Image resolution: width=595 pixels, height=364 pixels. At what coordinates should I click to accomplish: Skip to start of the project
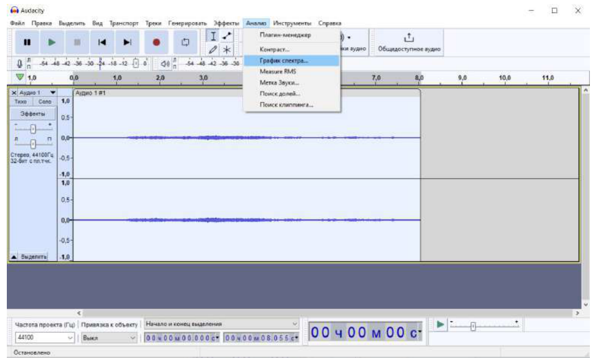pos(102,42)
